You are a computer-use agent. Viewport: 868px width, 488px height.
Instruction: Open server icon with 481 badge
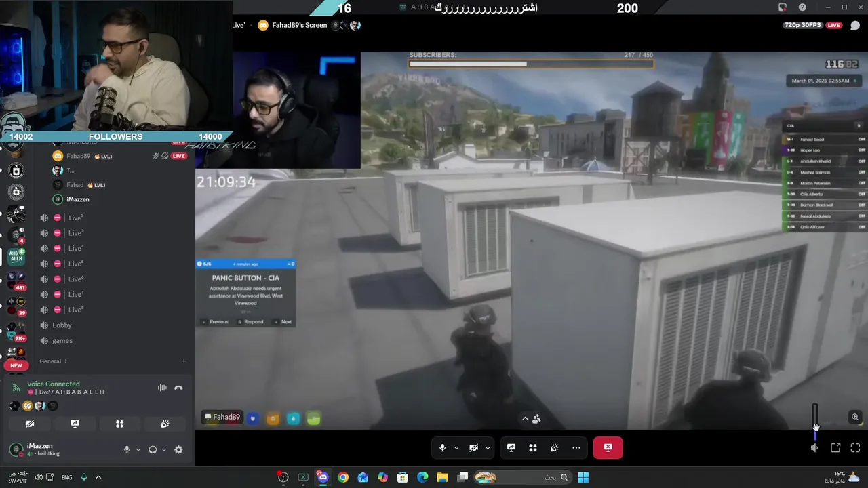16,281
